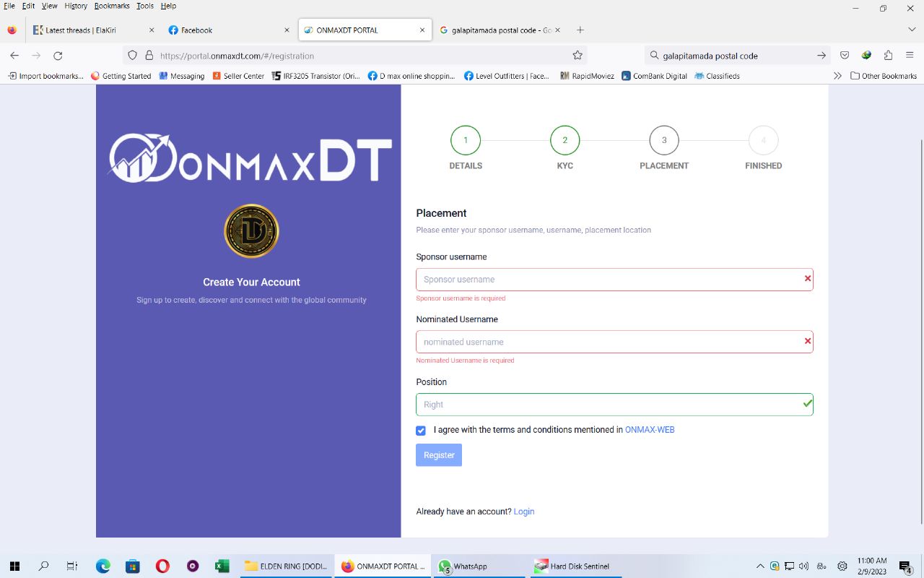The width and height of the screenshot is (924, 578).
Task: Clear the Sponsor username field error
Action: pos(808,279)
